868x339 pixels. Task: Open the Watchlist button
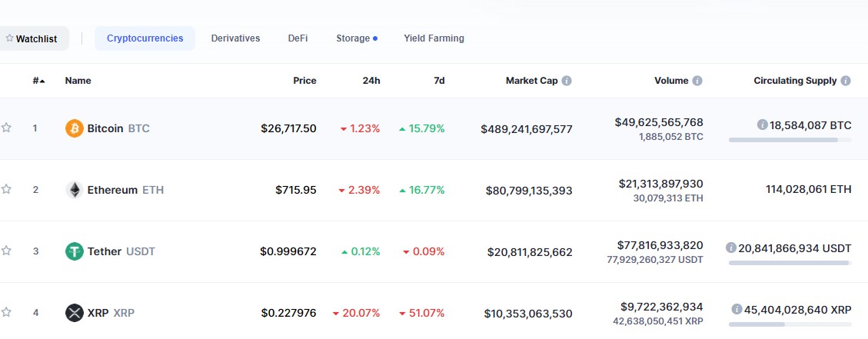click(x=32, y=38)
